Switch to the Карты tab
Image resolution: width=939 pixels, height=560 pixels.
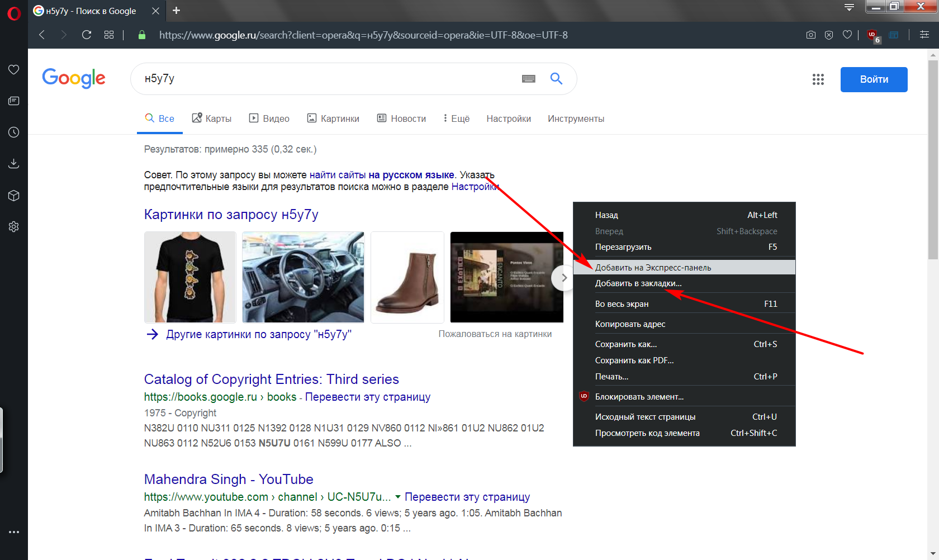(212, 118)
